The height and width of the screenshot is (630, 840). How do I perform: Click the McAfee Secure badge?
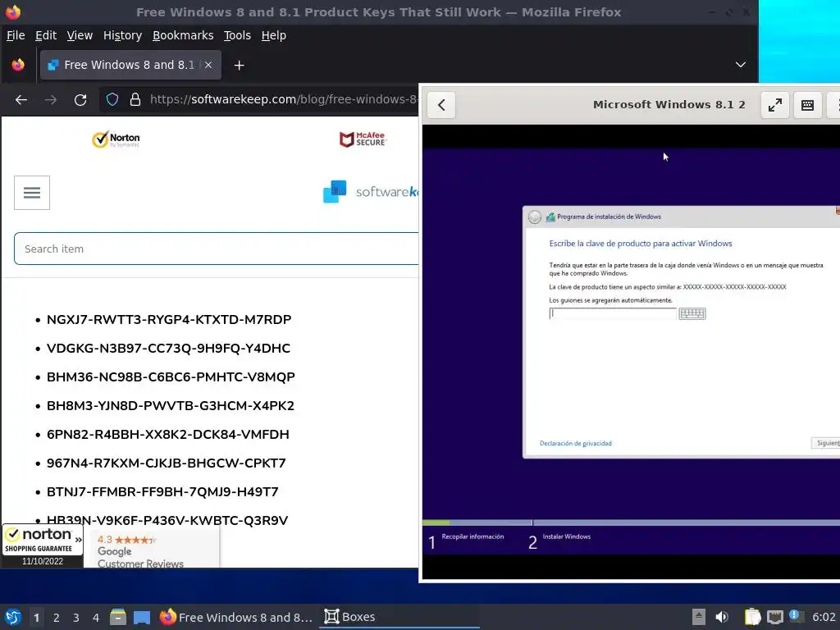click(363, 139)
